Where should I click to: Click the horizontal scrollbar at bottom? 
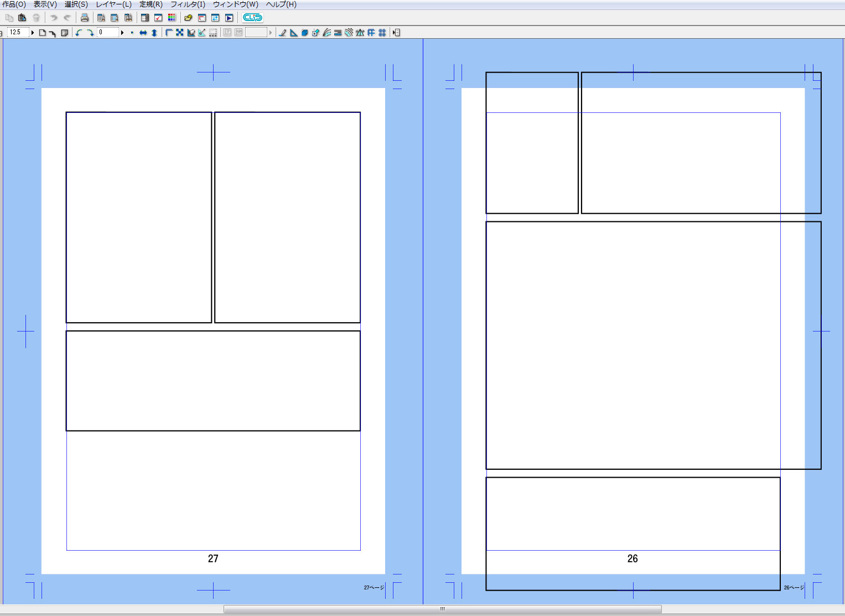coord(442,609)
